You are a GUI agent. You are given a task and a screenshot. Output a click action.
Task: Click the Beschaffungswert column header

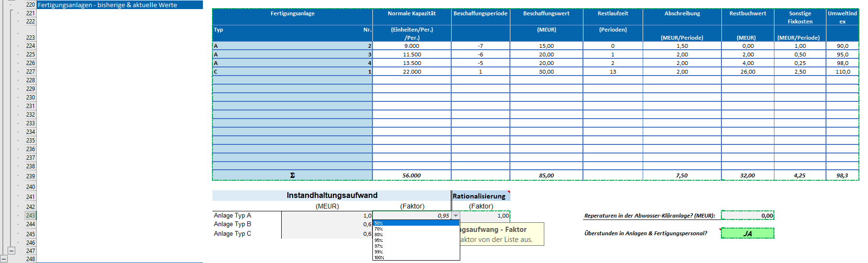[547, 13]
